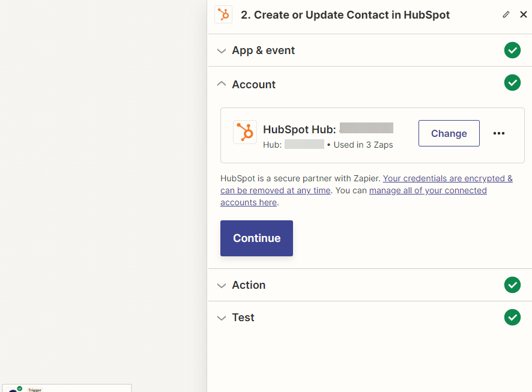Change the connected HubSpot account
This screenshot has height=392, width=532.
[449, 133]
